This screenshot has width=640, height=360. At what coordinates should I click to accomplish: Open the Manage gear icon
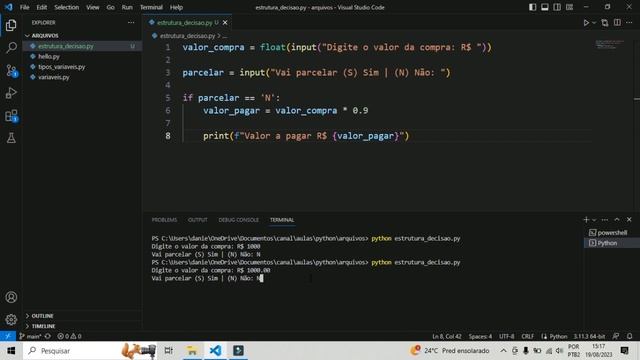[11, 319]
